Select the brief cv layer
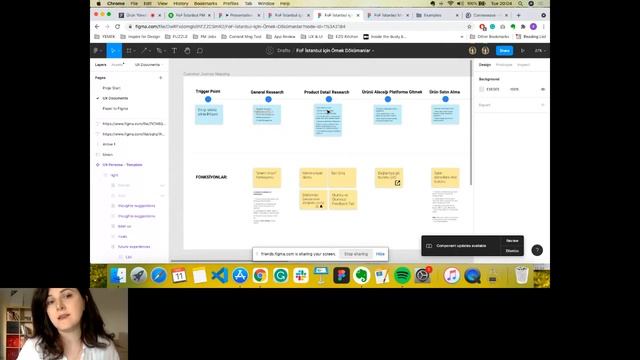The height and width of the screenshot is (360, 640). [x=124, y=226]
